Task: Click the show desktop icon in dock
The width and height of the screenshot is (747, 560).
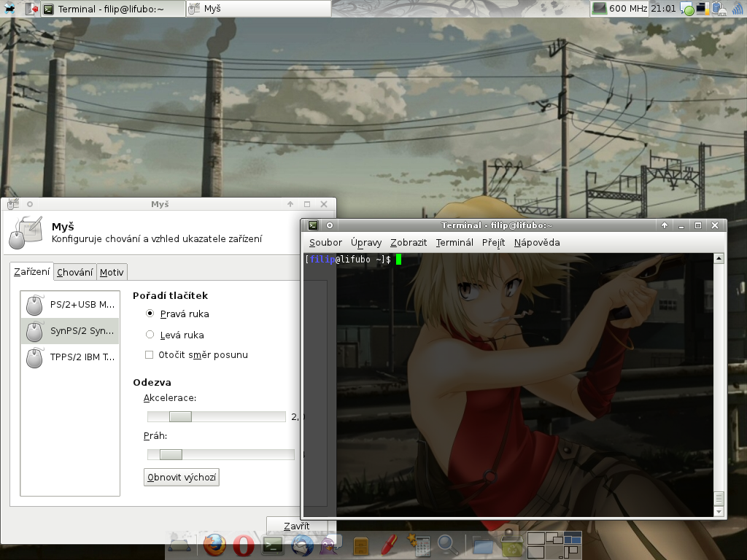Action: (179, 545)
